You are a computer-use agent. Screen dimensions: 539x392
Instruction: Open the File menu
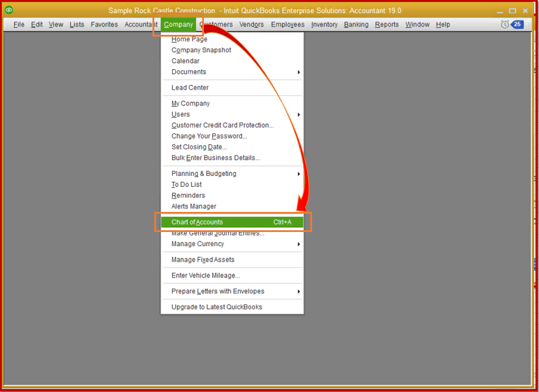19,24
